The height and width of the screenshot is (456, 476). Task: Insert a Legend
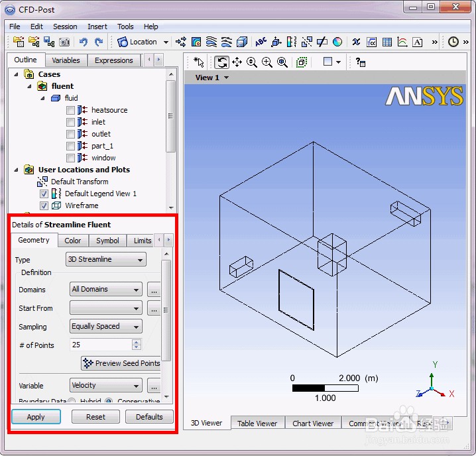[292, 42]
